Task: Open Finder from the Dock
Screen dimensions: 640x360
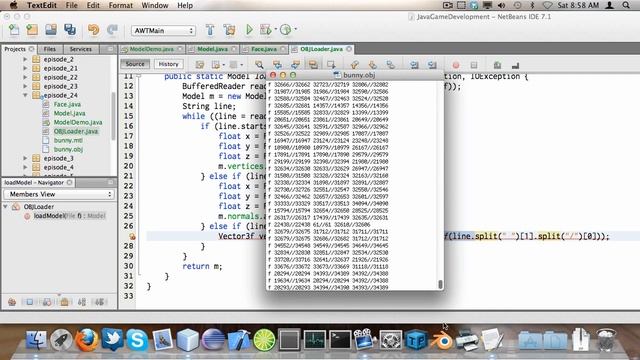Action: [x=36, y=340]
